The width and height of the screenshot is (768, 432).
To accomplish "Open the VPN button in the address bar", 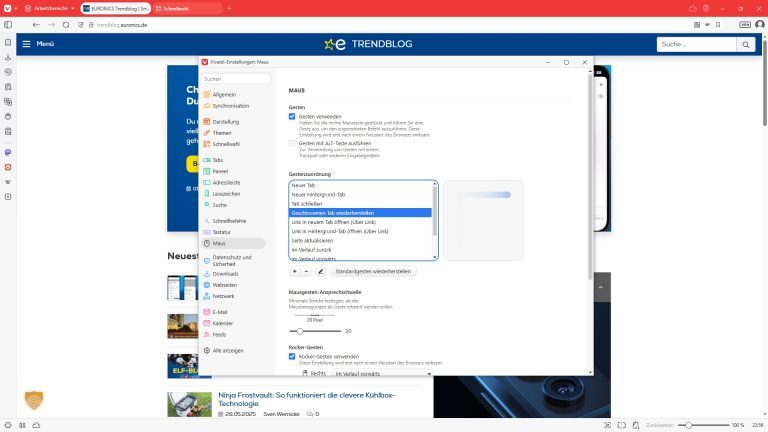I will click(744, 24).
